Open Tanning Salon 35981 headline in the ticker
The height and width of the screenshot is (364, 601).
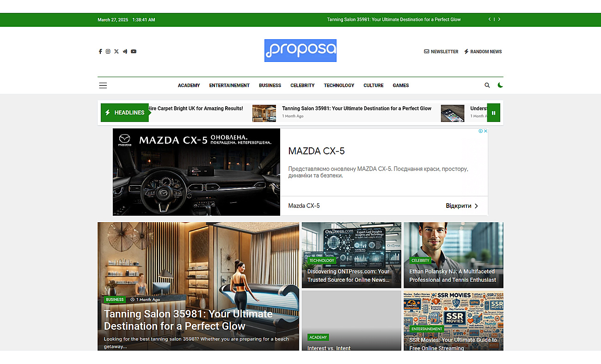point(357,109)
